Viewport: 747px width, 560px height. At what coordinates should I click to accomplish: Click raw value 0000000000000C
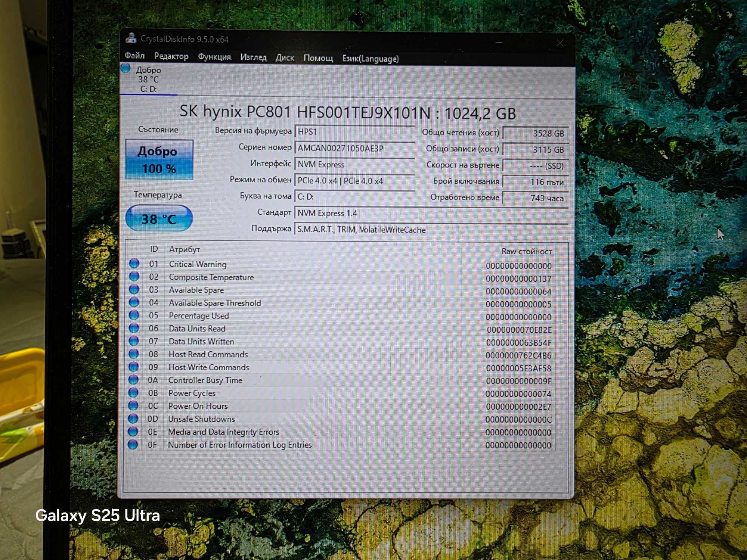(x=518, y=420)
